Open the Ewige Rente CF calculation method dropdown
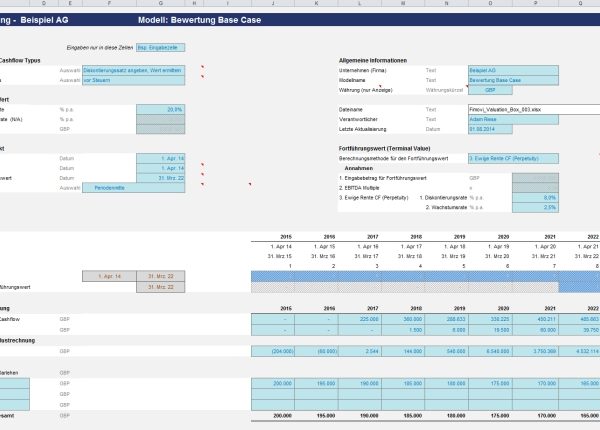The height and width of the screenshot is (430, 600). tap(514, 158)
